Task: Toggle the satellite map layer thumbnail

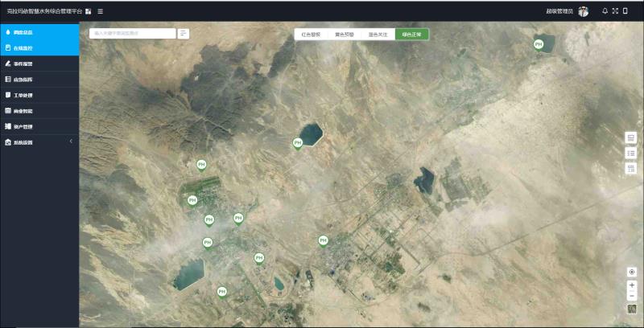Action: 631,309
